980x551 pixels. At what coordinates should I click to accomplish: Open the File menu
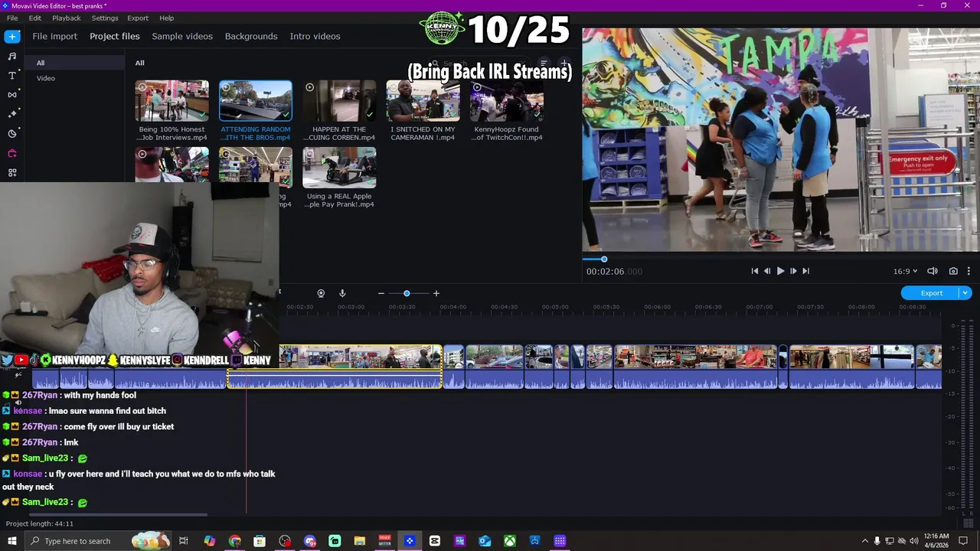(x=12, y=18)
